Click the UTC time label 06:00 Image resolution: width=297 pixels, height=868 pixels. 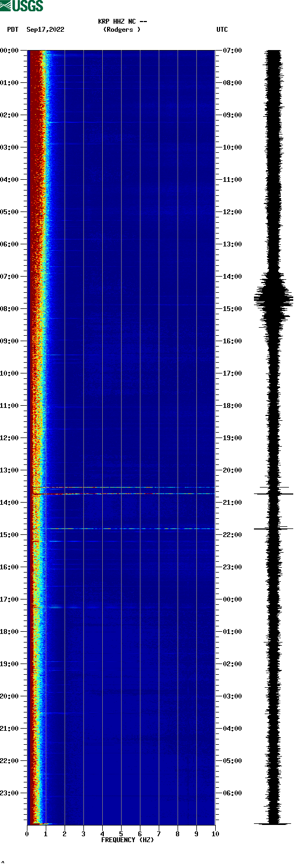232,793
